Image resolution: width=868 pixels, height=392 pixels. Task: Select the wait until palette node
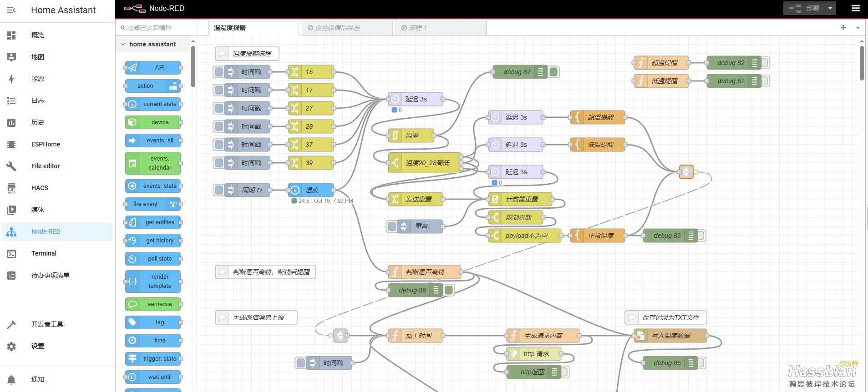153,377
